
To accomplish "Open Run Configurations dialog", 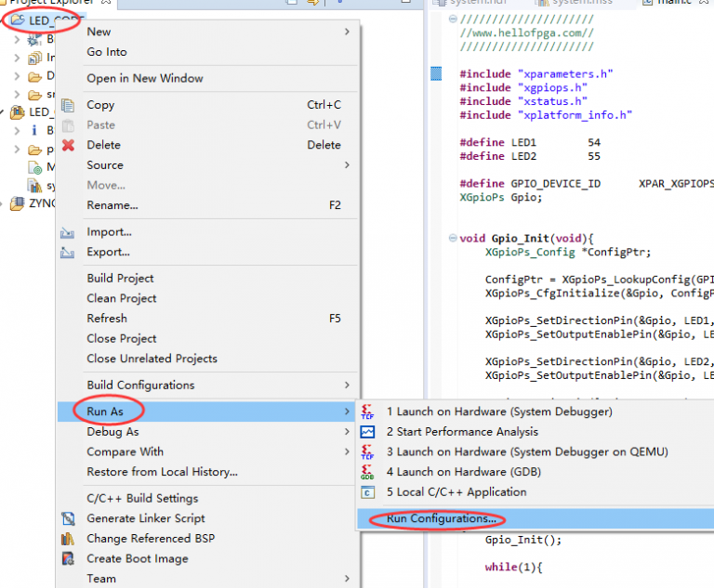I will 439,519.
